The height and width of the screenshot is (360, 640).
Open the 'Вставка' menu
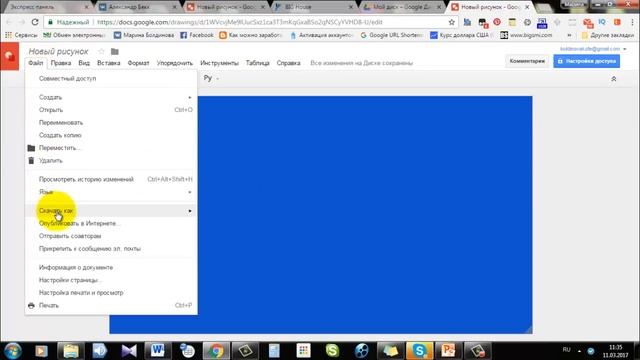point(109,63)
